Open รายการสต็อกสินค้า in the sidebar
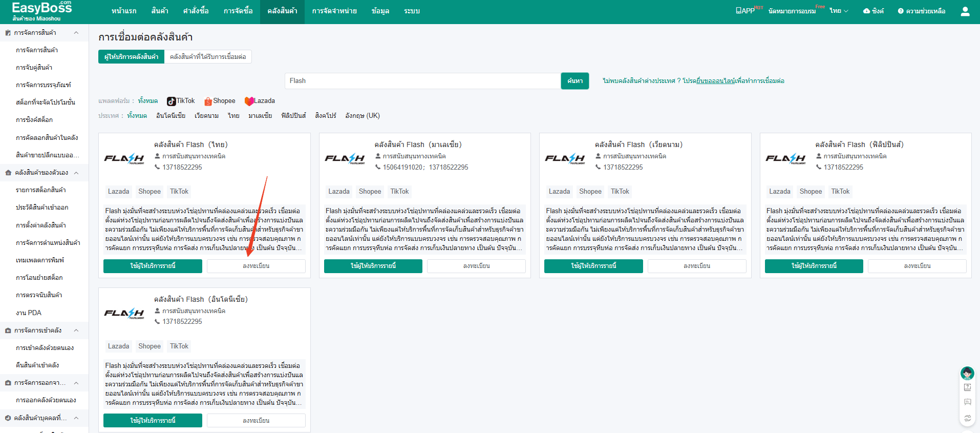 (x=41, y=190)
